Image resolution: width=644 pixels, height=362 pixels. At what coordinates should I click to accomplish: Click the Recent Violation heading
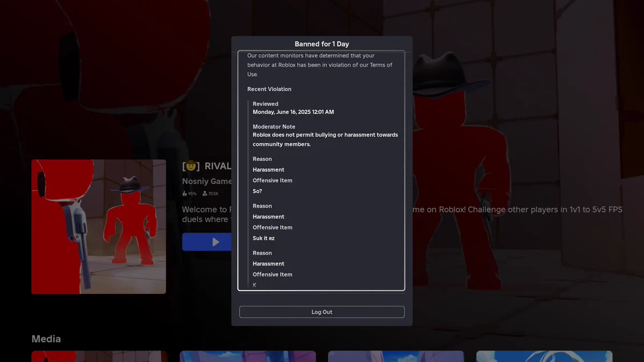[x=269, y=89]
